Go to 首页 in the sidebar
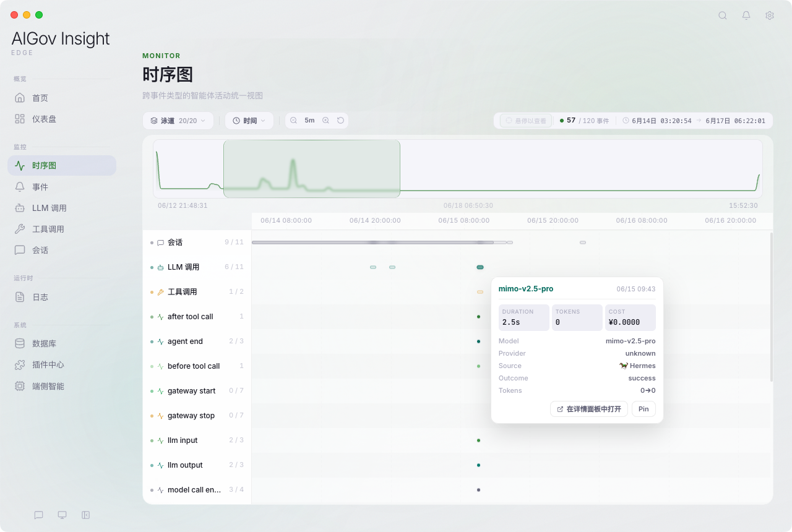This screenshot has width=792, height=532. (x=62, y=98)
